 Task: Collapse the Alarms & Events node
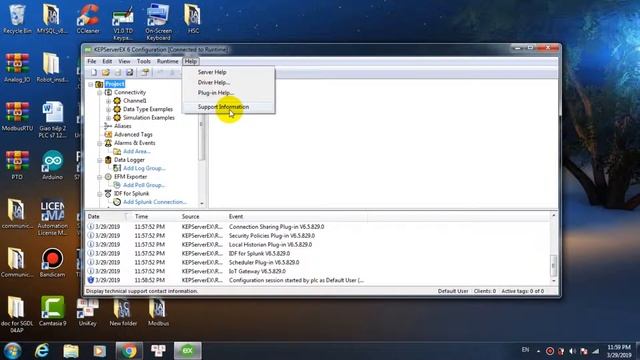pyautogui.click(x=100, y=143)
